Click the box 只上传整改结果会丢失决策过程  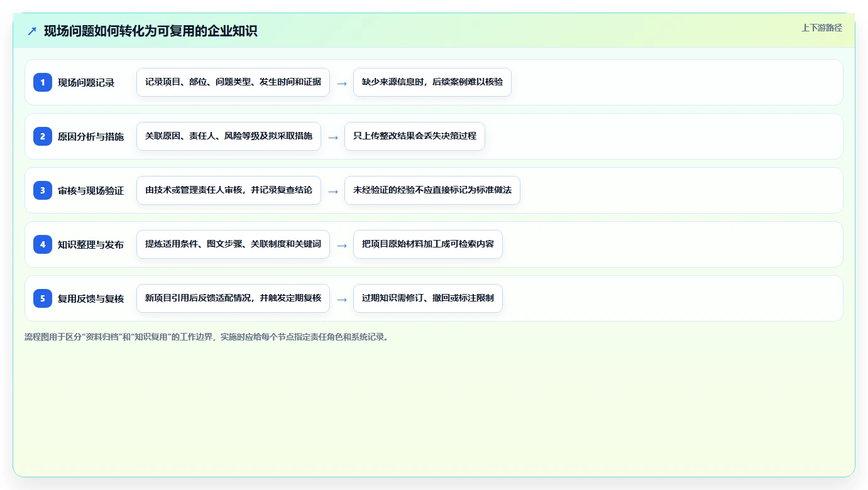(x=415, y=136)
